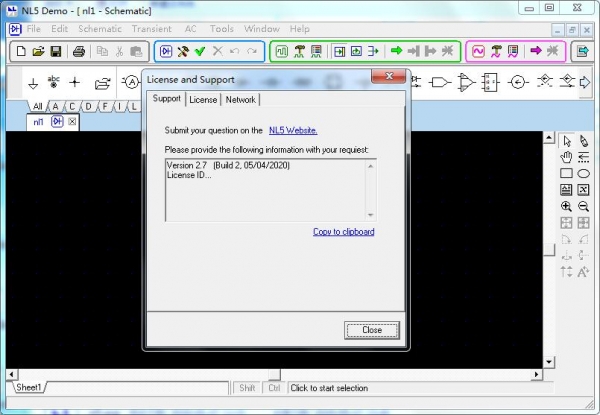Select the All components tab
The image size is (600, 415).
[37, 106]
